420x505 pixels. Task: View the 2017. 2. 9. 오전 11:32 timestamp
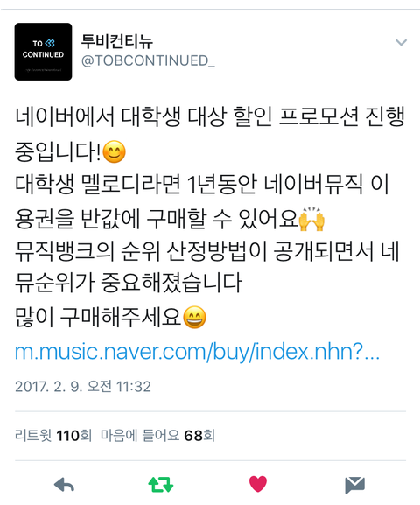[83, 387]
